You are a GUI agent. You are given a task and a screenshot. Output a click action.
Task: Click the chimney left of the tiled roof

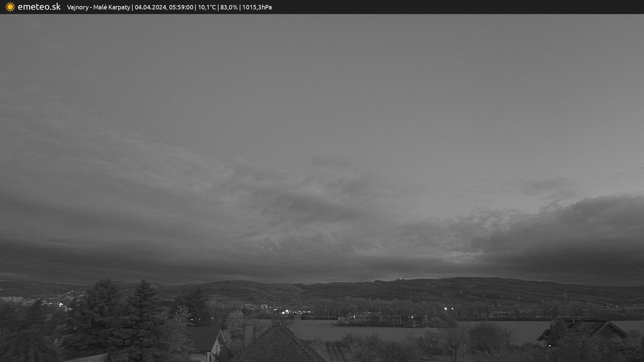click(x=249, y=333)
